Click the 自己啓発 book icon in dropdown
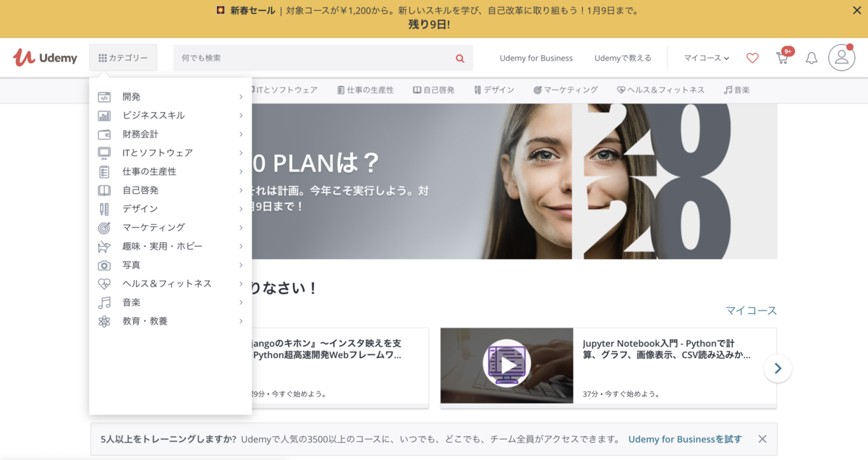 104,190
